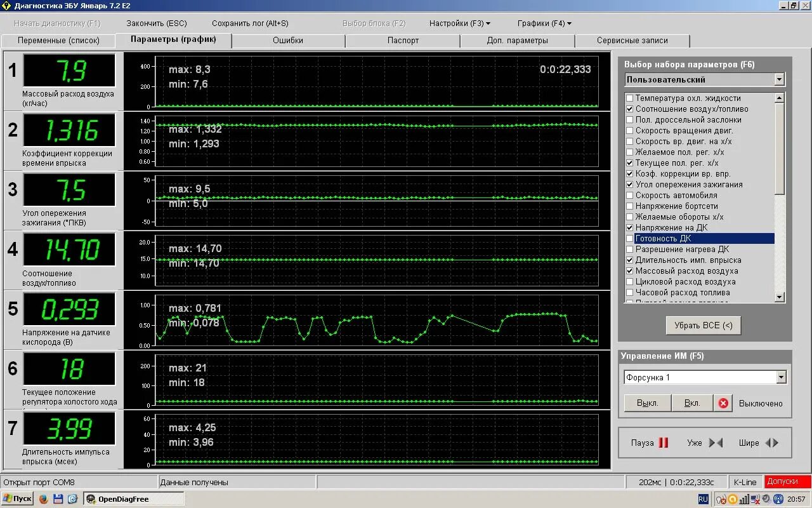This screenshot has width=812, height=508.
Task: Click the Убрать ВСЕ (<) button
Action: (x=703, y=326)
